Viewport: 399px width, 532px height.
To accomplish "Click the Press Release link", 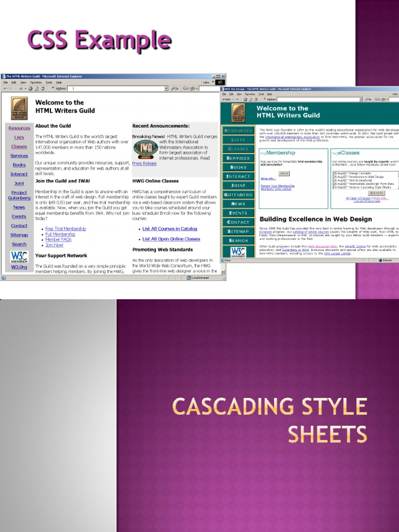I will pos(144,163).
